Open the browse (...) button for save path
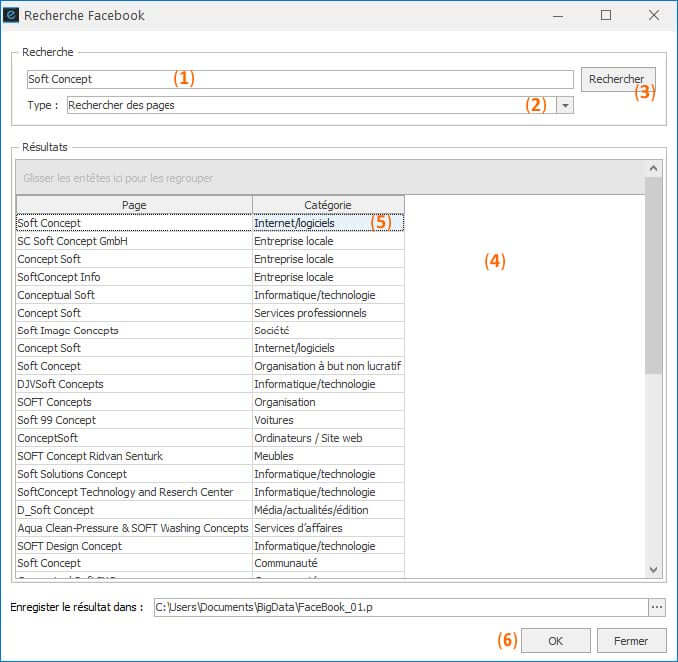 click(x=657, y=607)
